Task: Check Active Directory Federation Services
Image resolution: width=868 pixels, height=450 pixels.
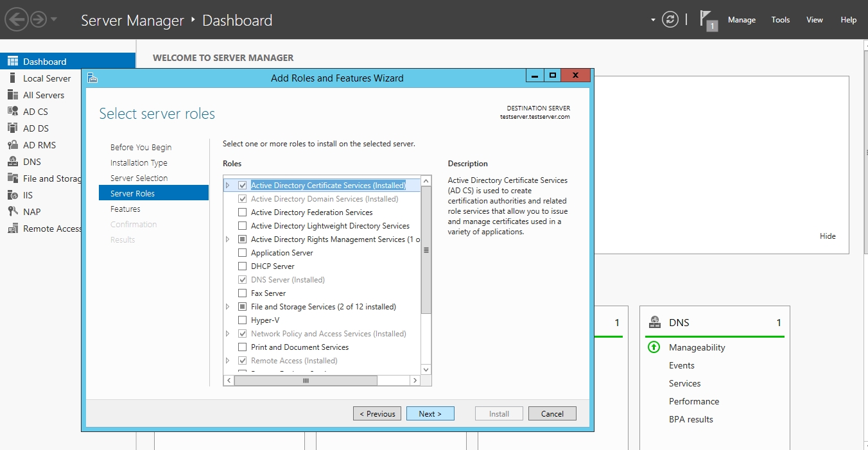Action: [x=242, y=212]
